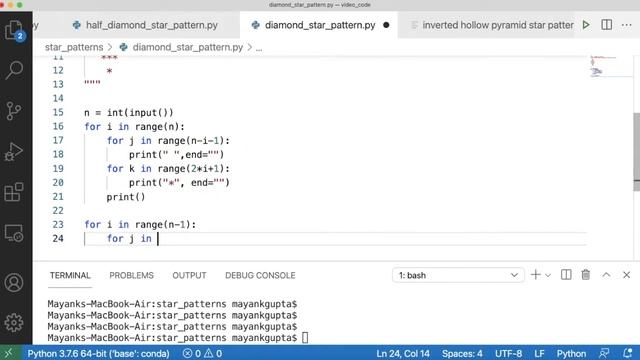Open the Extensions view

pyautogui.click(x=14, y=192)
